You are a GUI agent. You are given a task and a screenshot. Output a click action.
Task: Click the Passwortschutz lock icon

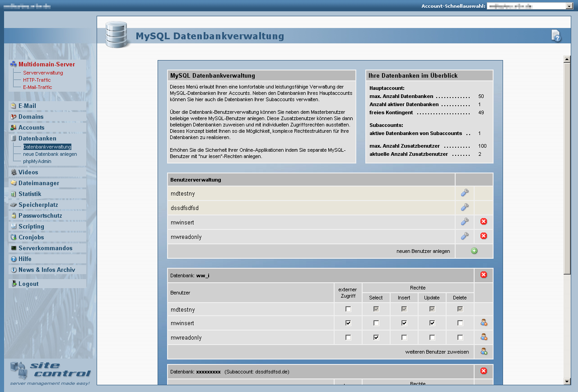point(14,216)
